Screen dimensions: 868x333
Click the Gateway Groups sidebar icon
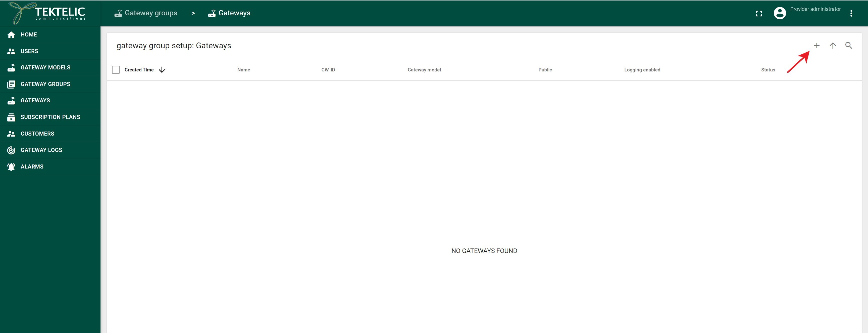[11, 84]
